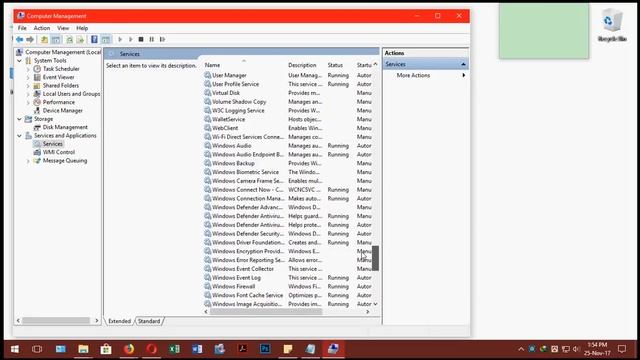The height and width of the screenshot is (360, 640).
Task: Open File Explorer from the taskbar
Action: pos(83,349)
